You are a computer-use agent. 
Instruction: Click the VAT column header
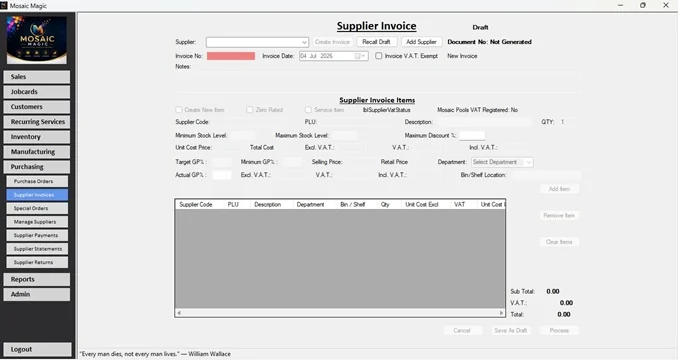tap(464, 204)
